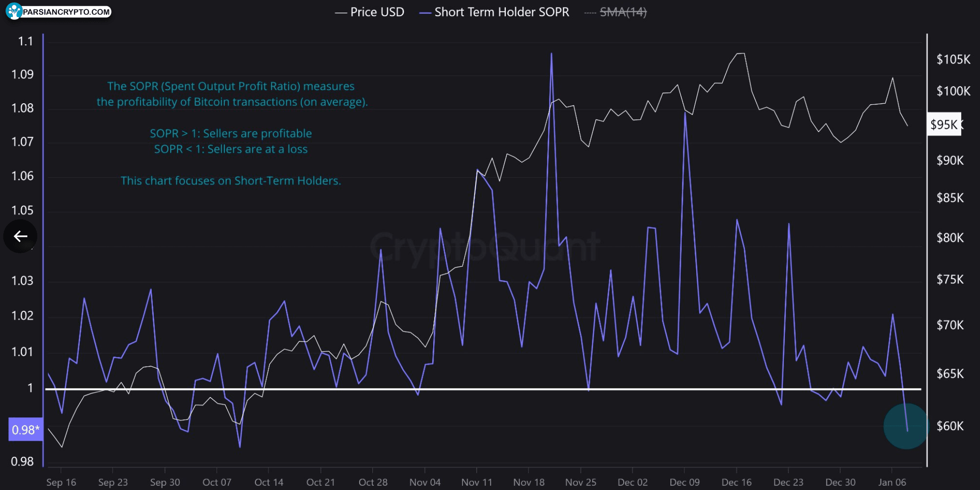Click the $70K price axis label
This screenshot has width=980, height=490.
950,325
